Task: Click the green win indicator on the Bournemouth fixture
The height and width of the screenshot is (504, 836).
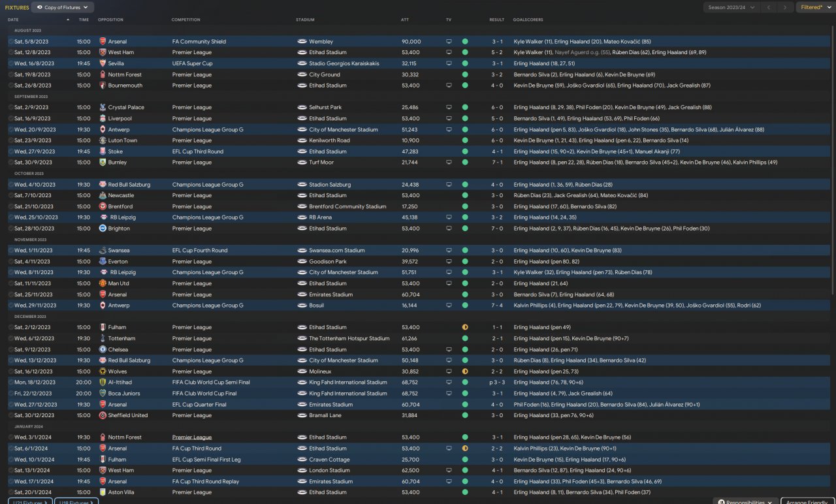Action: [465, 86]
